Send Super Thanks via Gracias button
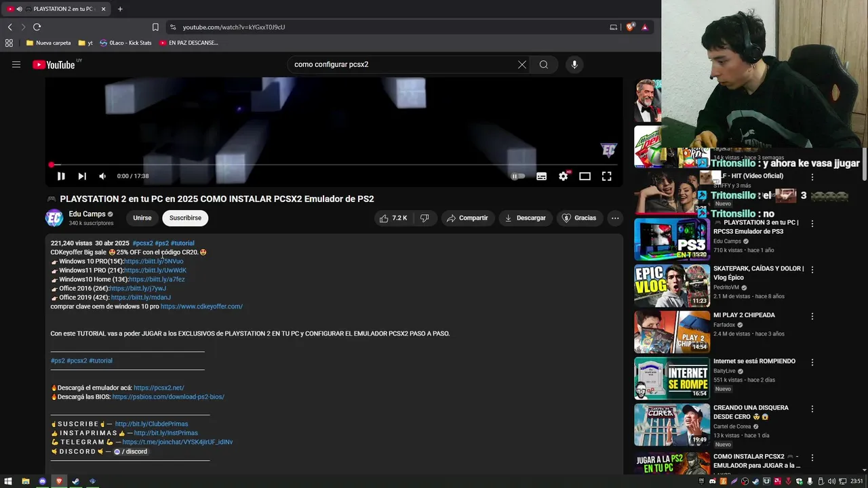 579,218
